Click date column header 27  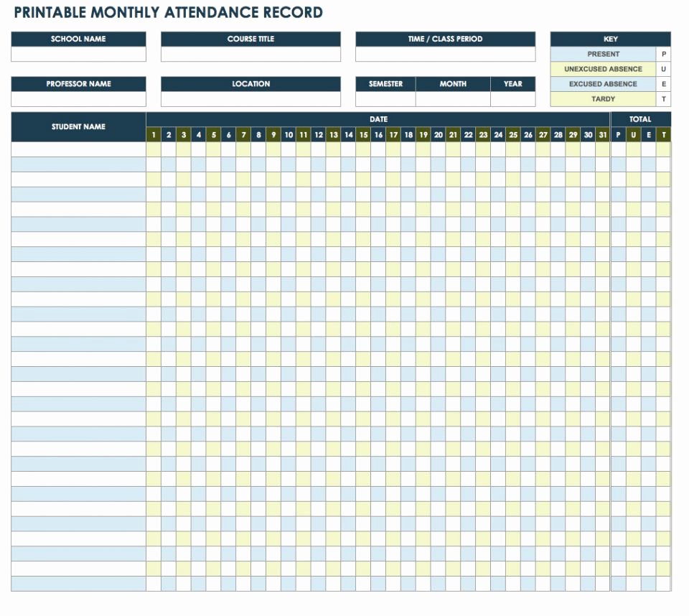tap(543, 134)
